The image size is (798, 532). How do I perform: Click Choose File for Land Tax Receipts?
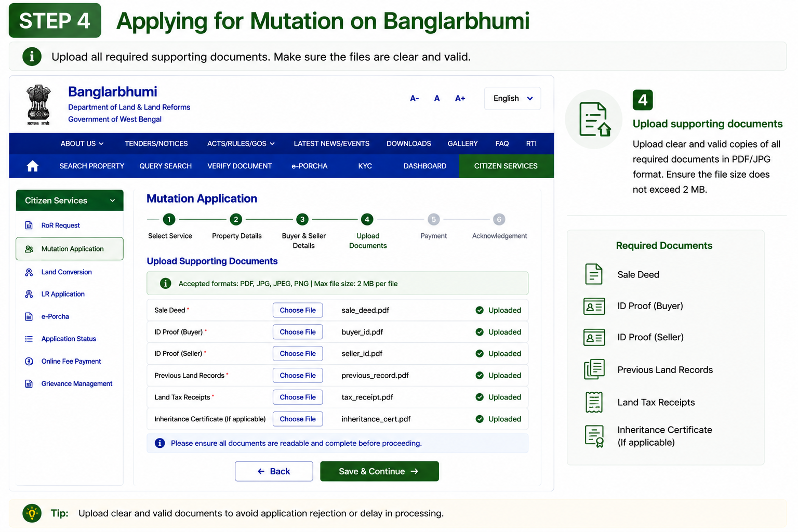pos(298,397)
